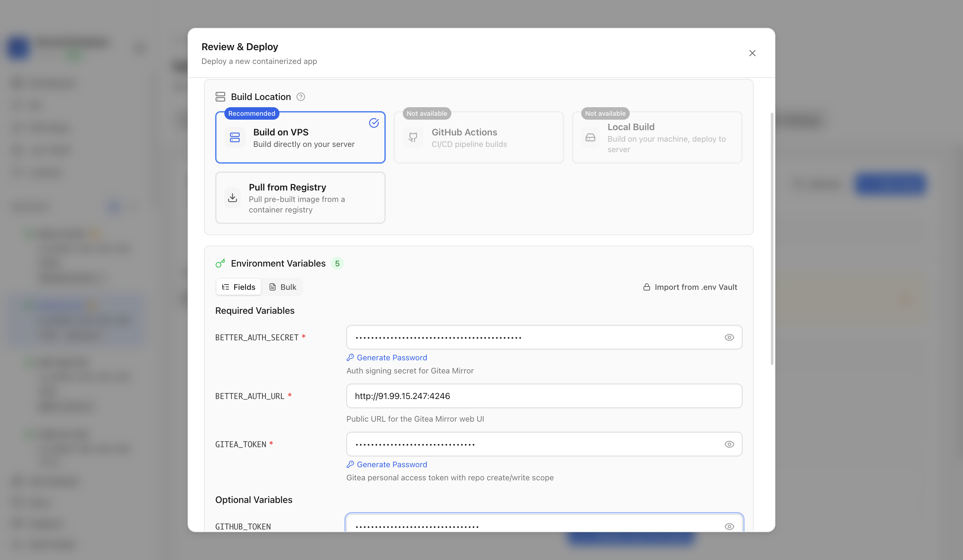Select the Pull from Registry option

click(300, 197)
